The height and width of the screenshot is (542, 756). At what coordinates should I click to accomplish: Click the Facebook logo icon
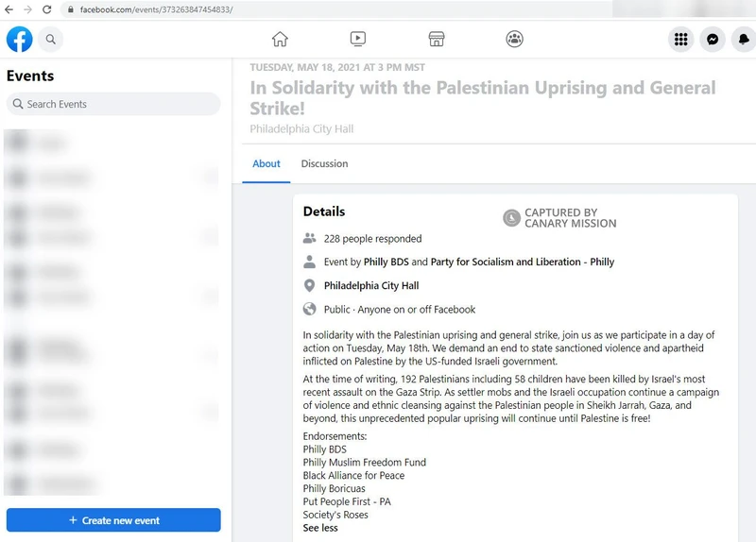(x=19, y=40)
